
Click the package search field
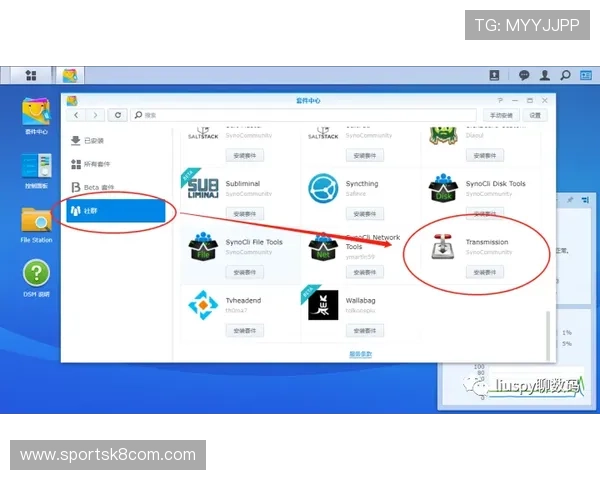point(300,115)
